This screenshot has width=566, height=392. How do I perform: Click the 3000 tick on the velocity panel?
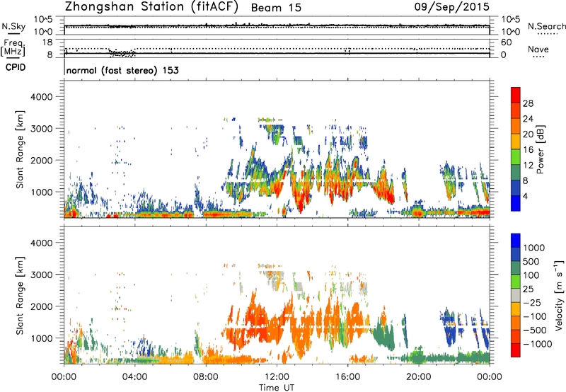click(41, 275)
